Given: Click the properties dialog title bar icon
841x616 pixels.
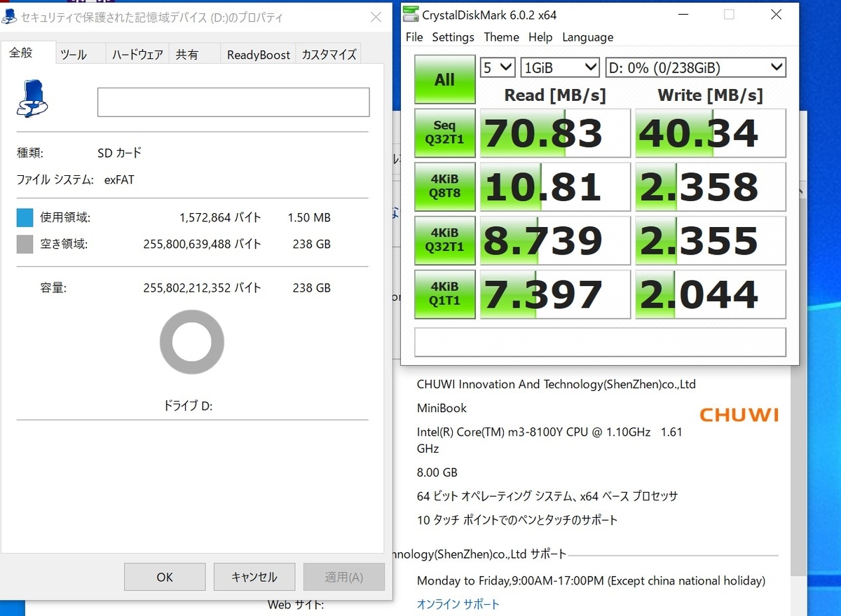Looking at the screenshot, I should pos(9,17).
